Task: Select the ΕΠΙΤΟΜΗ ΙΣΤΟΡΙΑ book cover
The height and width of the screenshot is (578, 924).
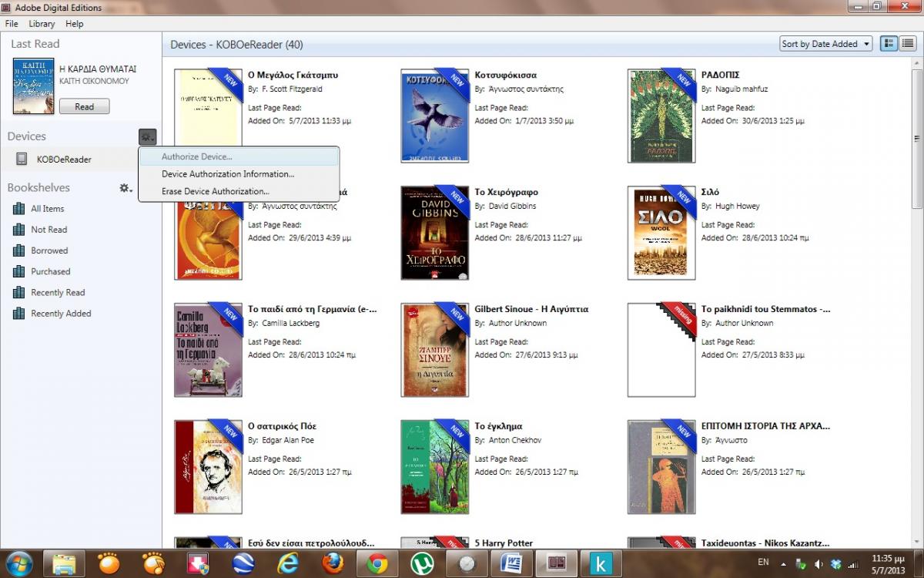Action: click(x=661, y=467)
